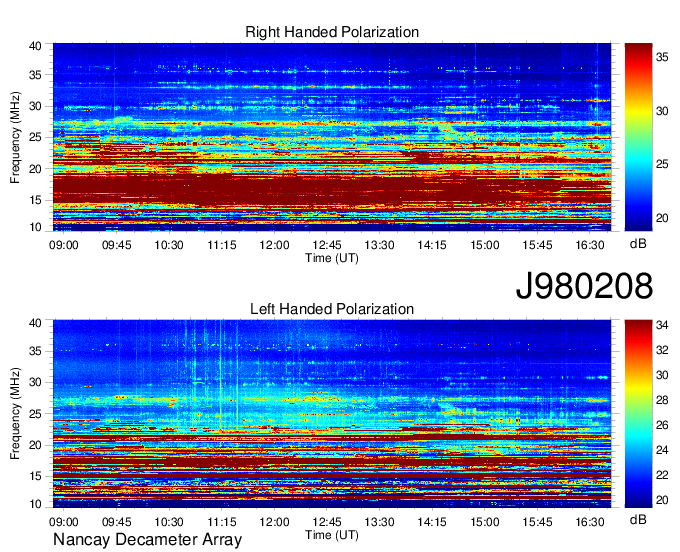Click the 10:30 tick under upper plot
The height and width of the screenshot is (552, 680).
(x=169, y=245)
